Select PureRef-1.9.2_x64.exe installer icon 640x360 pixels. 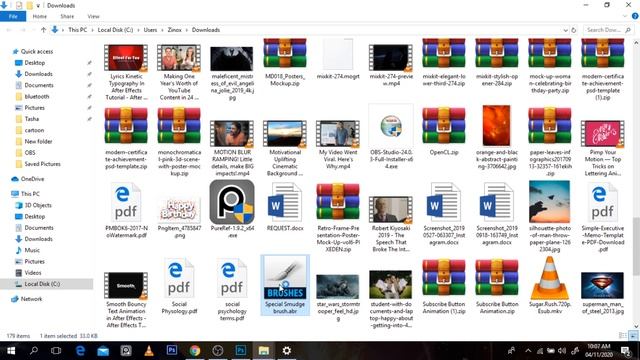pyautogui.click(x=232, y=209)
